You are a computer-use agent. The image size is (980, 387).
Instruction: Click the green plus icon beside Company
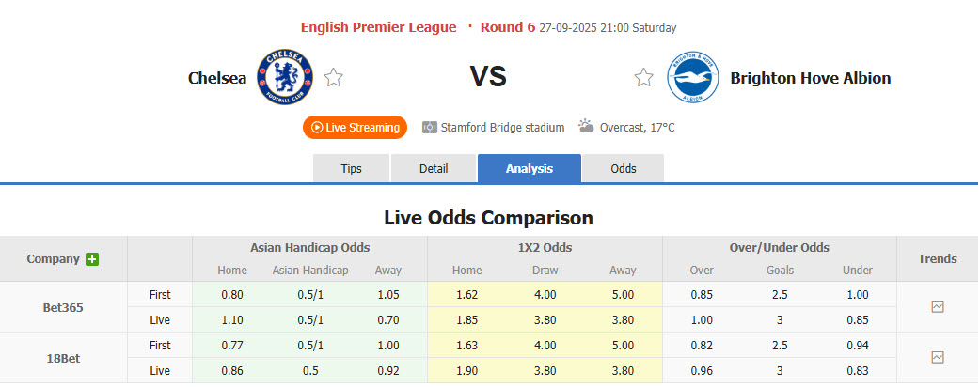[x=92, y=259]
